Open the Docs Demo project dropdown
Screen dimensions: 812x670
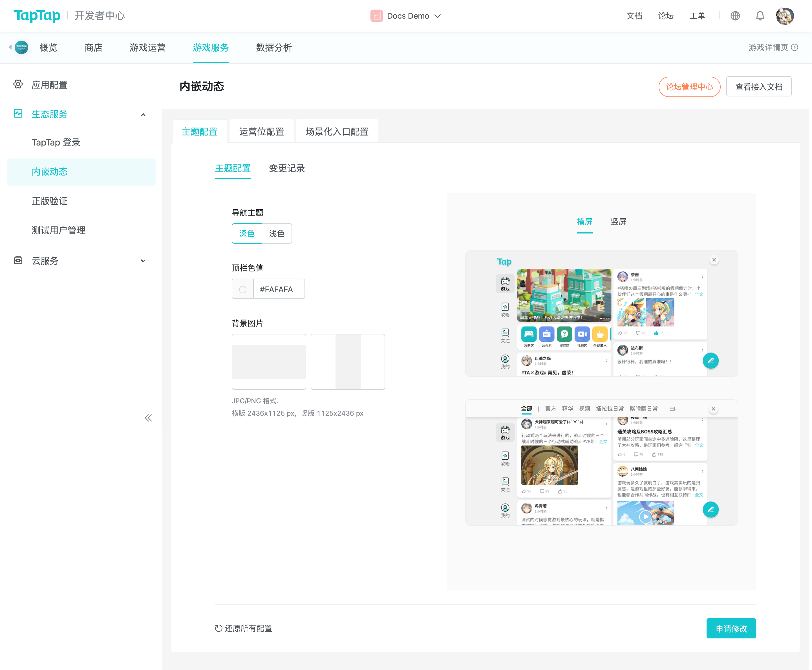tap(406, 16)
